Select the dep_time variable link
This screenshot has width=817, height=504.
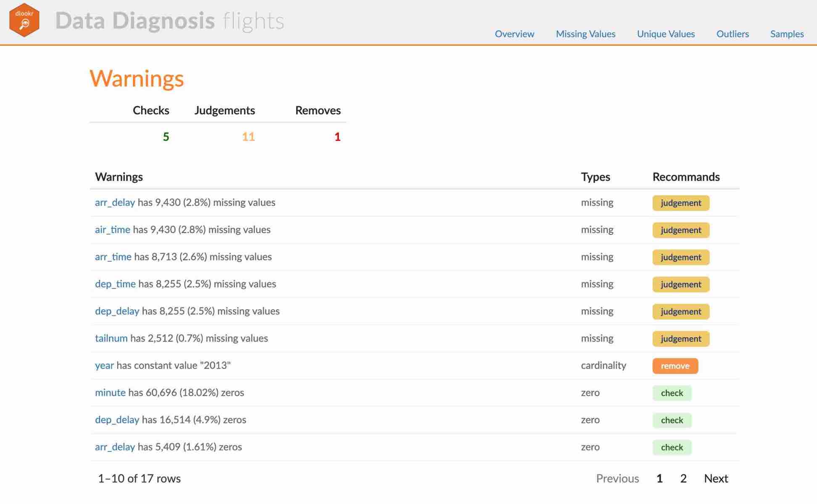115,284
